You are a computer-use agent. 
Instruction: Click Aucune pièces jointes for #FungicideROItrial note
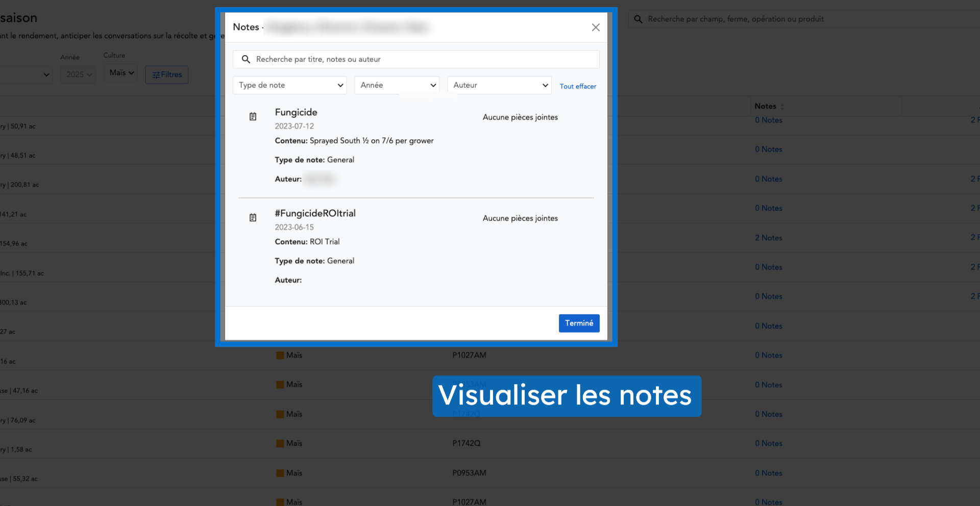pos(520,218)
